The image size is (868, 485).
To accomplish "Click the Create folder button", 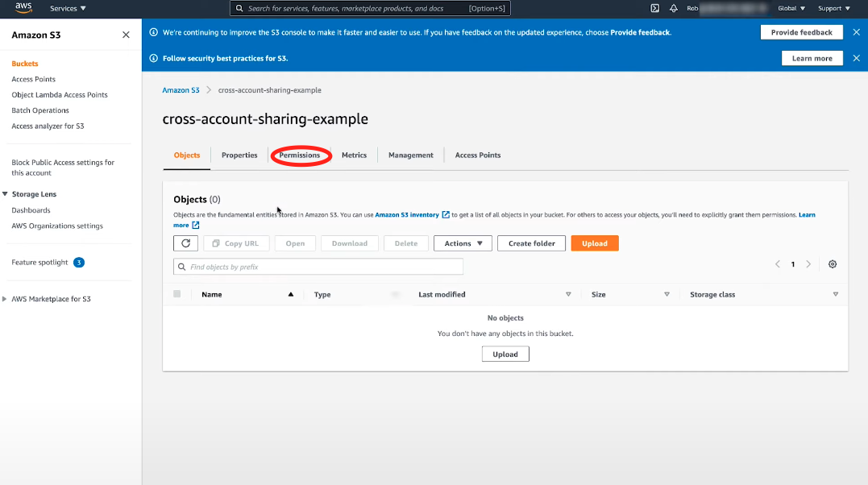I will [531, 243].
